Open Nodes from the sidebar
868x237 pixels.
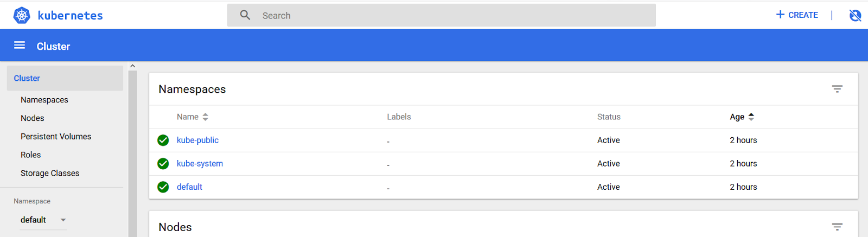coord(33,118)
